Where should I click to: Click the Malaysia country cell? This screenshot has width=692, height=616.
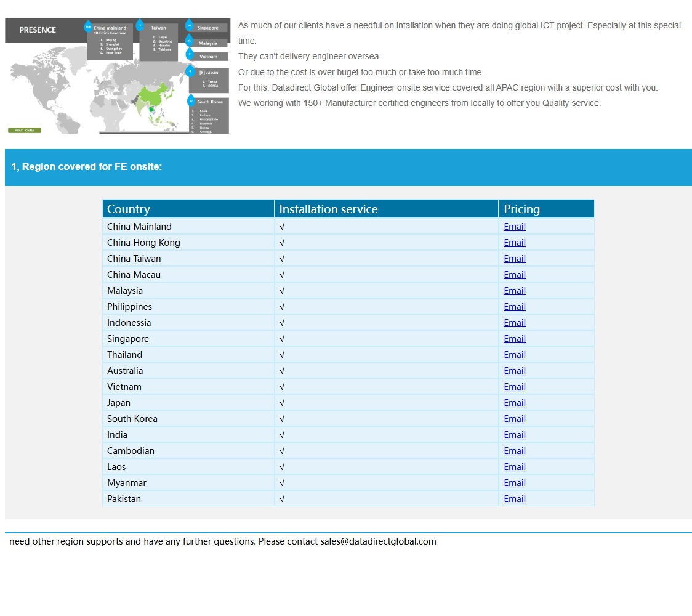(x=188, y=291)
